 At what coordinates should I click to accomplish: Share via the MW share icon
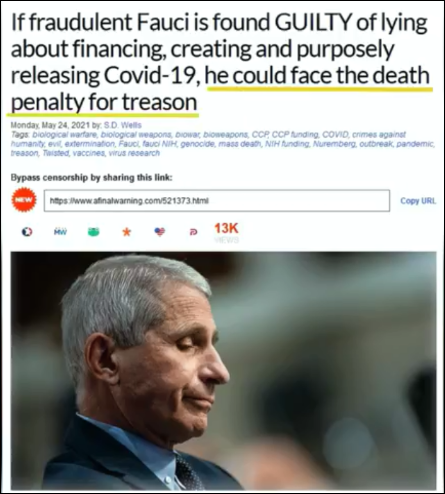tap(60, 231)
